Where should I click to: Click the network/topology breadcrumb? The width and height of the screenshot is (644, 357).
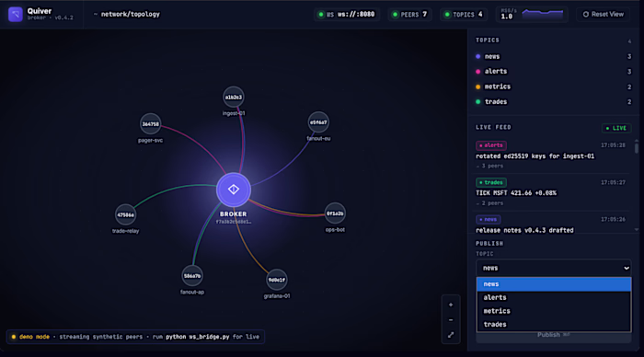point(131,15)
